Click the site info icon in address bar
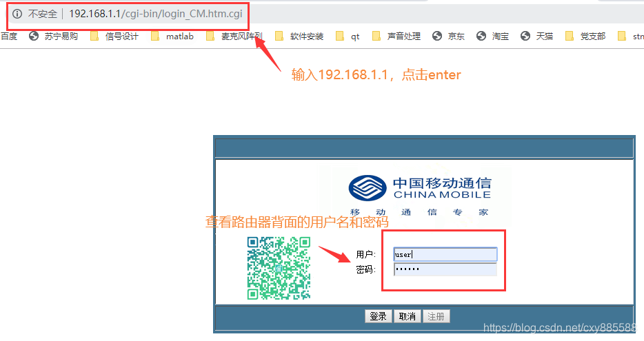Image resolution: width=644 pixels, height=341 pixels. click(x=17, y=14)
